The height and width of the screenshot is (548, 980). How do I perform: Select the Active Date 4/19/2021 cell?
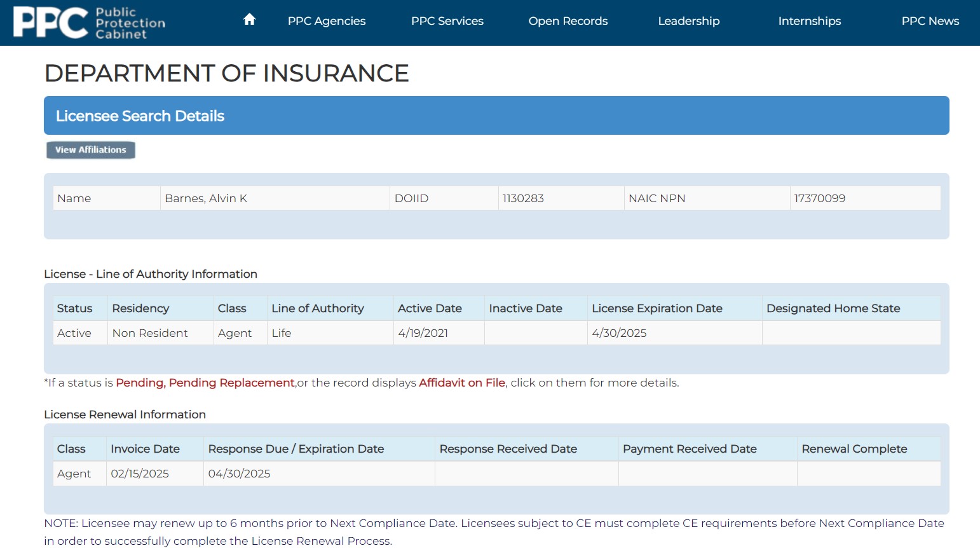pyautogui.click(x=423, y=333)
